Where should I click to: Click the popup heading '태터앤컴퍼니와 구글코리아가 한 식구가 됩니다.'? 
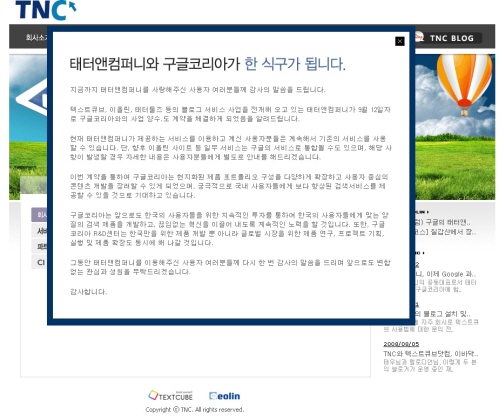coord(207,64)
